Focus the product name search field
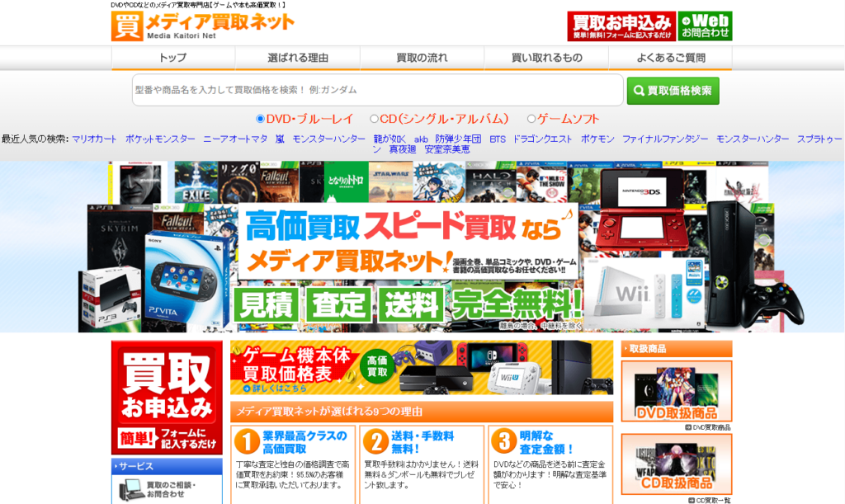 pyautogui.click(x=378, y=90)
